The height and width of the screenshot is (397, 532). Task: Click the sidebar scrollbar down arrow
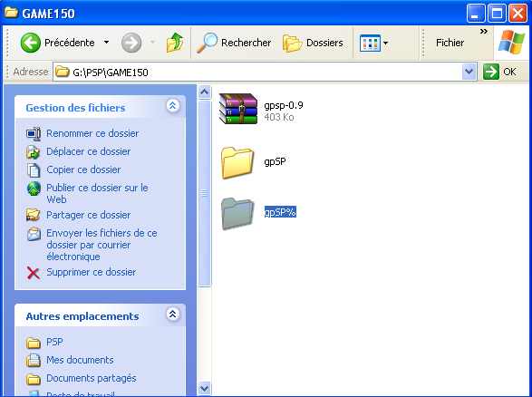[x=204, y=388]
